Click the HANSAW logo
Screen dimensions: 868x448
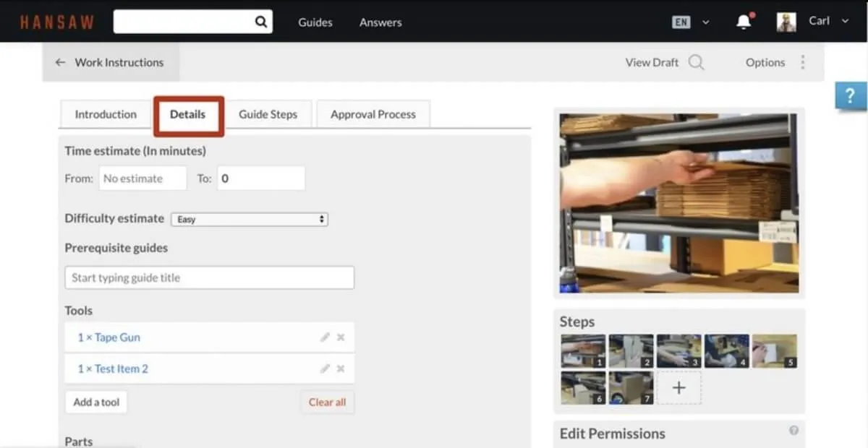click(57, 22)
